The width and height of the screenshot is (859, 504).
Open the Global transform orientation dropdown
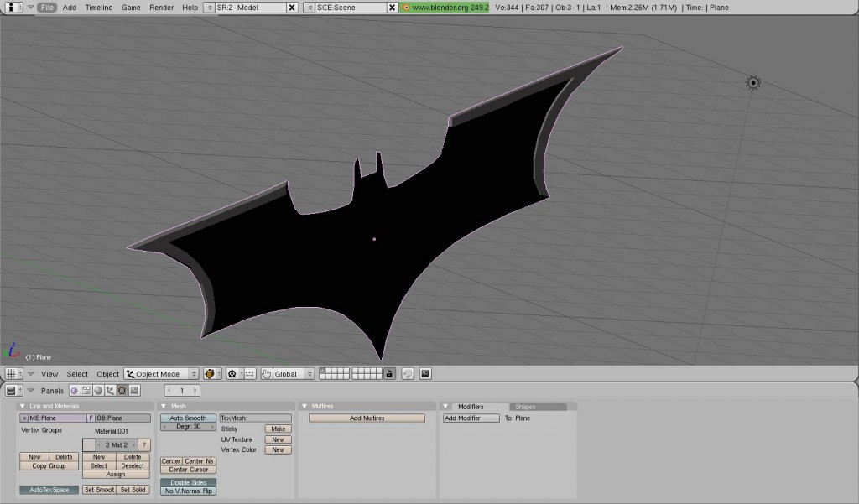pyautogui.click(x=287, y=373)
